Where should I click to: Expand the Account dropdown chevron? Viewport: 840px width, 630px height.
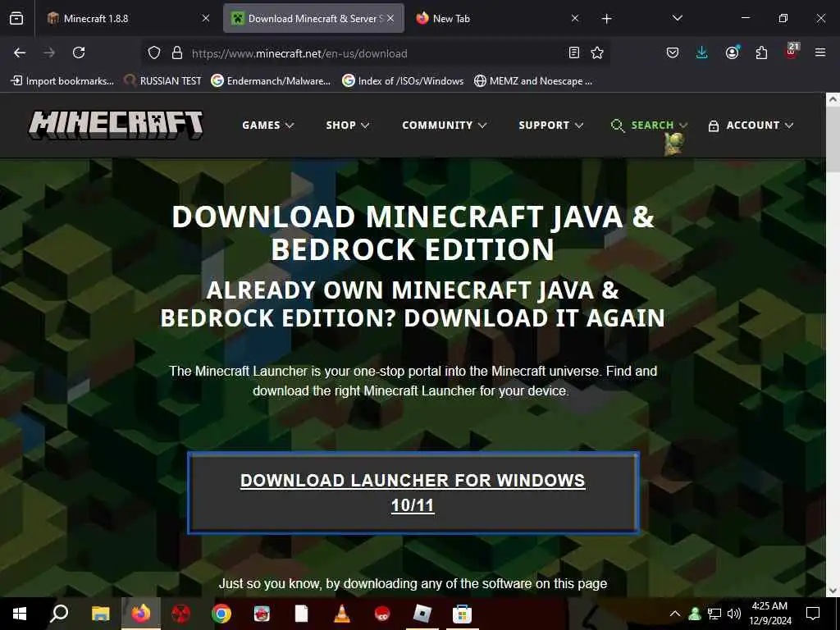789,126
